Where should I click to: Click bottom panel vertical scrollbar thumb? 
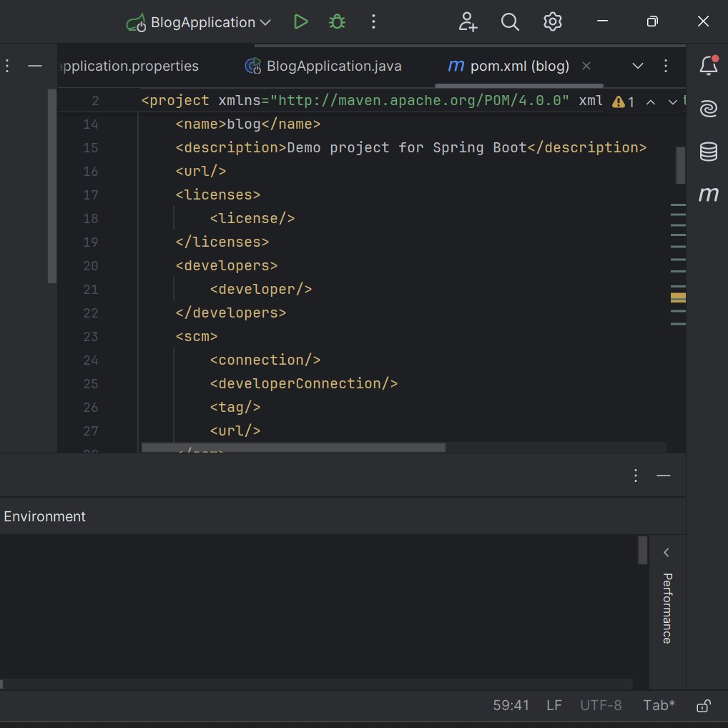tap(643, 550)
